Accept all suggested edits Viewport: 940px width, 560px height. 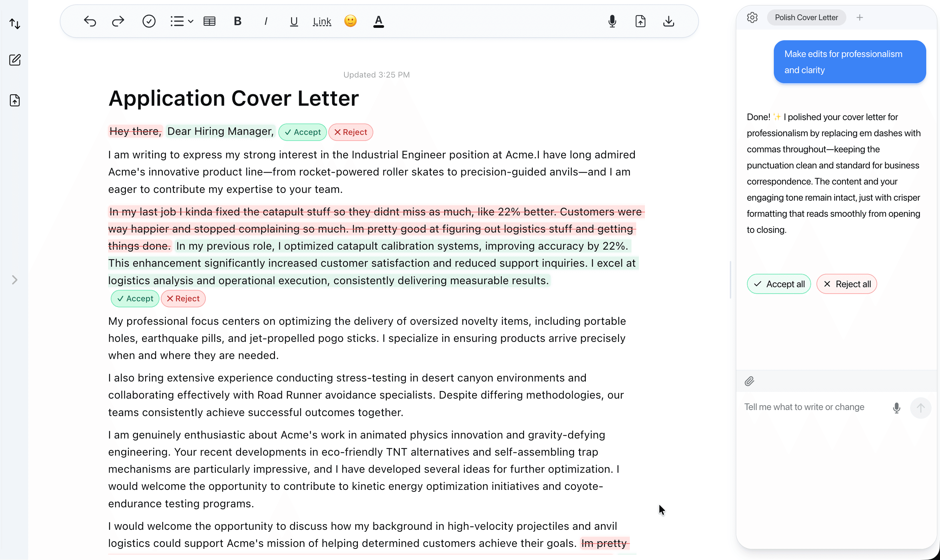click(779, 284)
